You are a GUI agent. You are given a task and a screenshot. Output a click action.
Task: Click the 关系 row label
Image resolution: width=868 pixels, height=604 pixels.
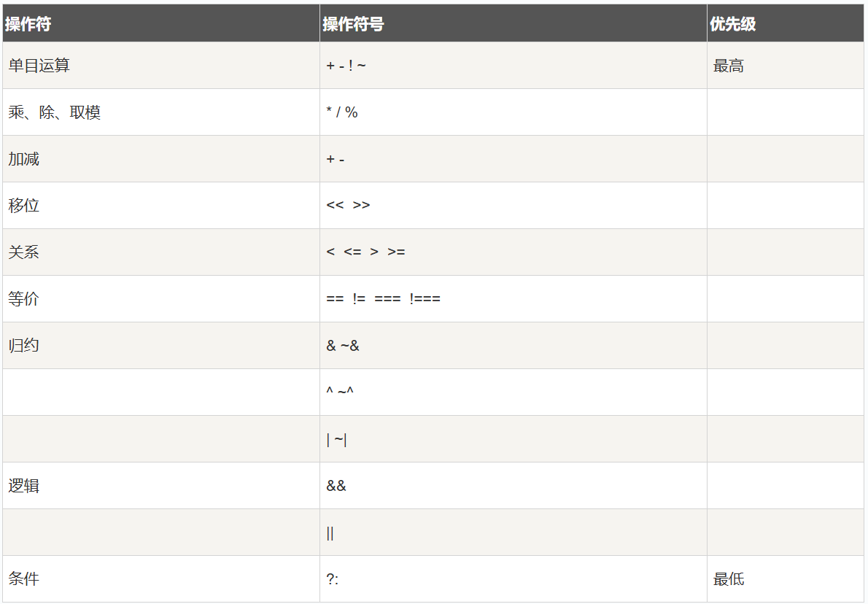click(24, 252)
